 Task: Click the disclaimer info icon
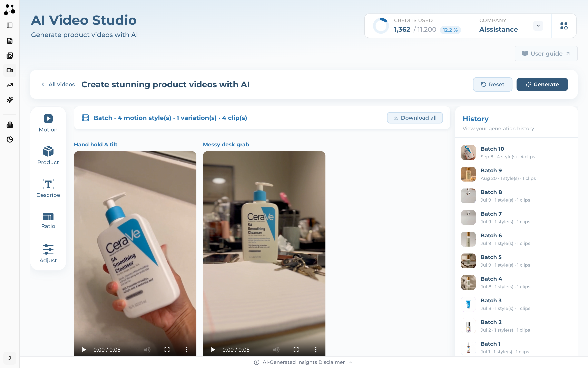[x=257, y=362]
